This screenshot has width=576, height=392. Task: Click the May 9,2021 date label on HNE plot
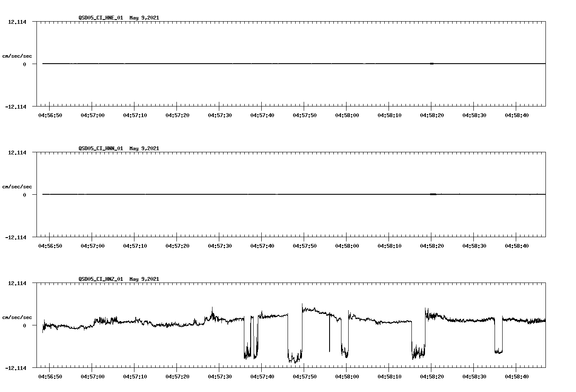[x=144, y=18]
